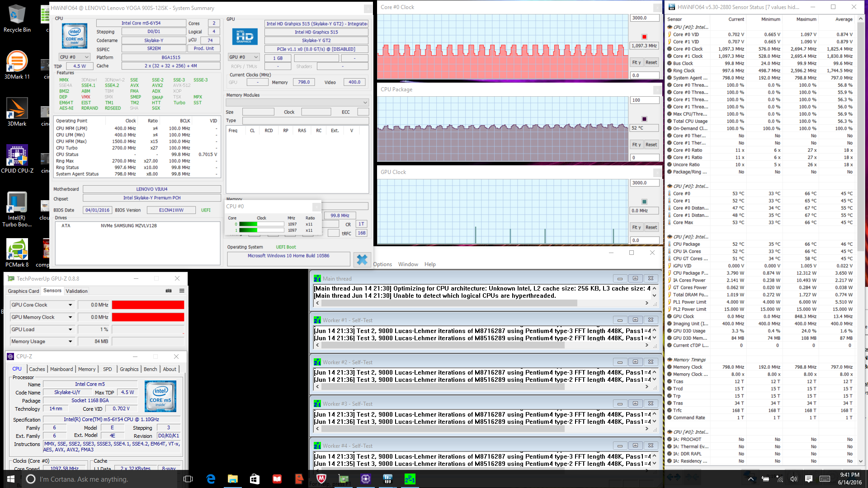
Task: Open the Windows Start menu
Action: (x=11, y=479)
